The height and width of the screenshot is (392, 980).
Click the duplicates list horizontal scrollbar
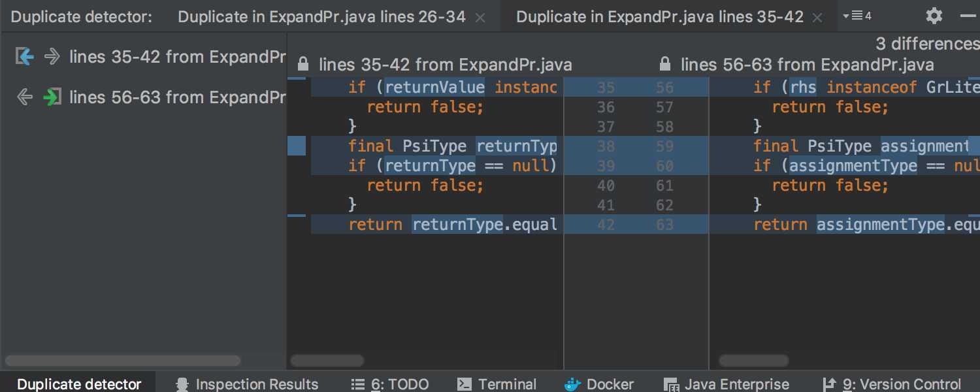tap(122, 361)
